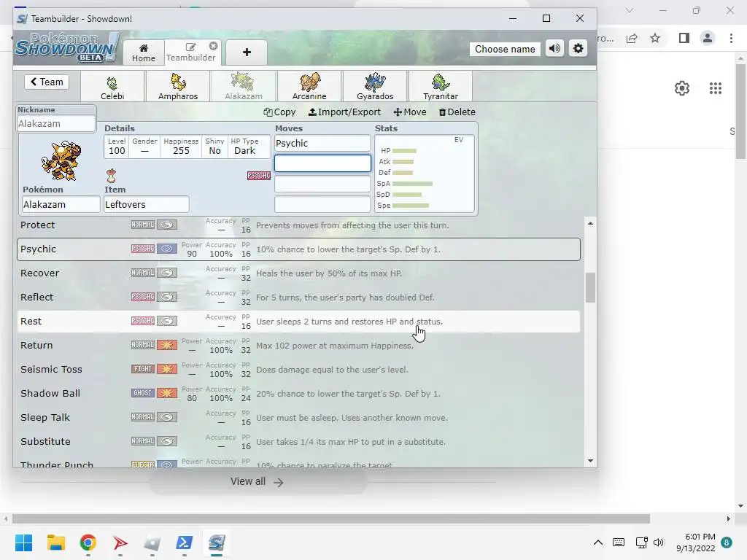Choose Reflect from the move list
The height and width of the screenshot is (560, 747).
click(x=298, y=297)
